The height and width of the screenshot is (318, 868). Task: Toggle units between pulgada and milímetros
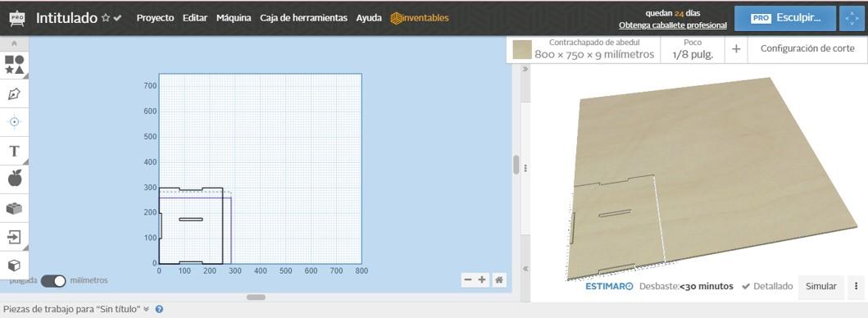[53, 280]
